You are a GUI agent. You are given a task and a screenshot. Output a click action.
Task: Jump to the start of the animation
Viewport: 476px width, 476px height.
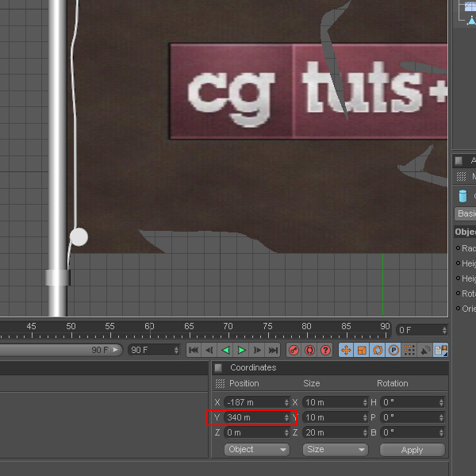(x=194, y=350)
